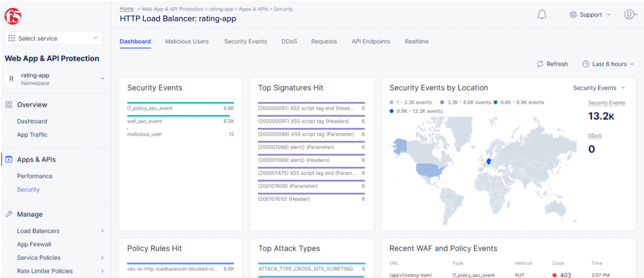Click the Manage wrench icon
Screen dimensions: 644x278
[9, 214]
